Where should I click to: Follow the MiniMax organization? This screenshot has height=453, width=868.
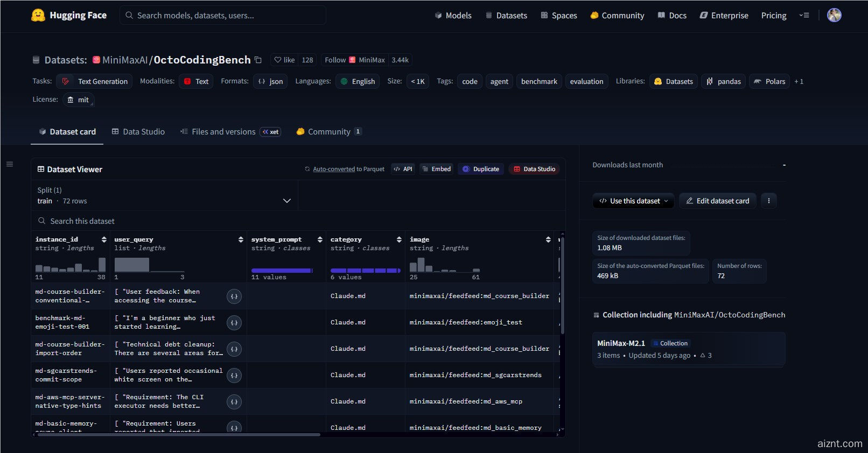(335, 60)
